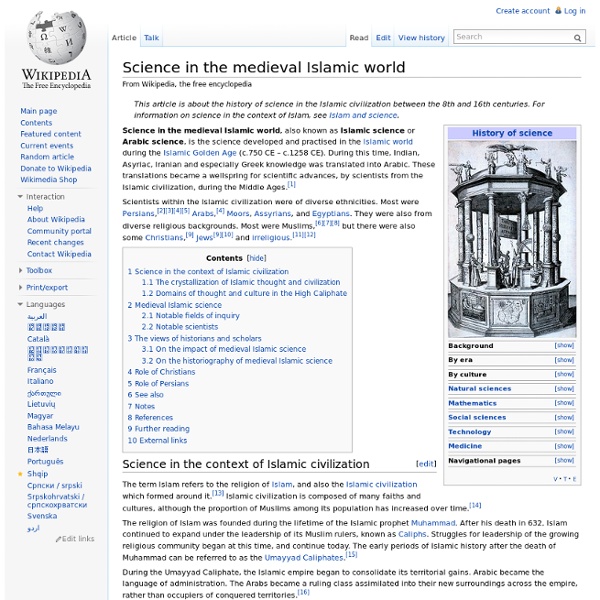The width and height of the screenshot is (600, 600).
Task: Click the user icon beside Log in
Action: click(558, 11)
